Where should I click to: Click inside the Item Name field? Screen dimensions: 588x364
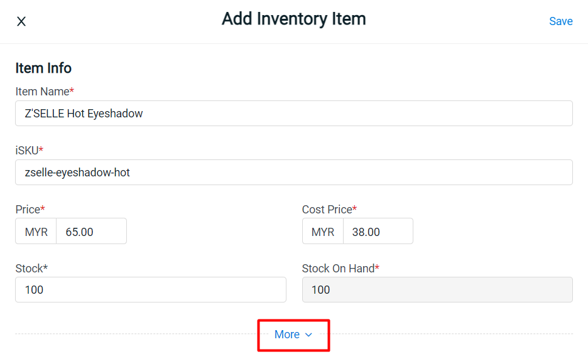(294, 113)
